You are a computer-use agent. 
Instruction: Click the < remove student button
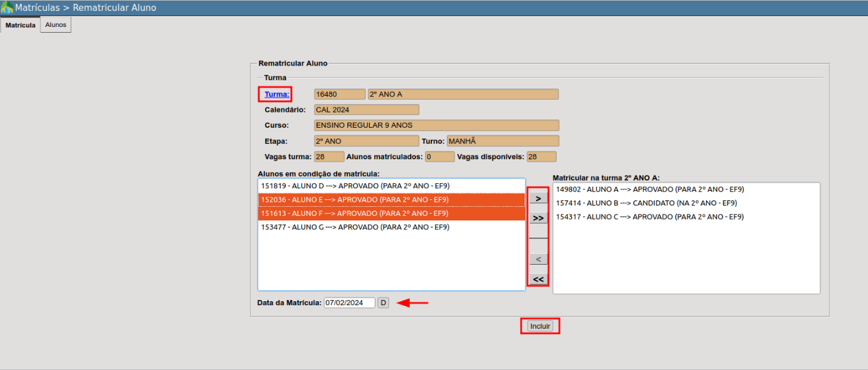pyautogui.click(x=538, y=260)
